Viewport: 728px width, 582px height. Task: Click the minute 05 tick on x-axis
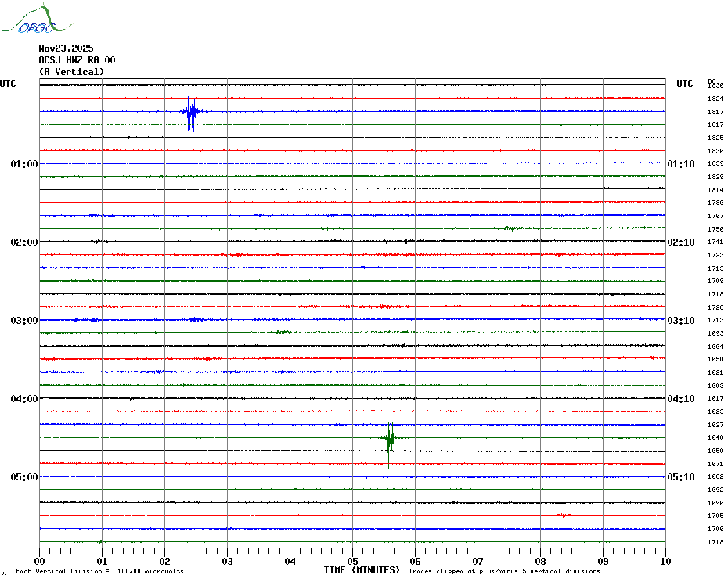coord(353,561)
